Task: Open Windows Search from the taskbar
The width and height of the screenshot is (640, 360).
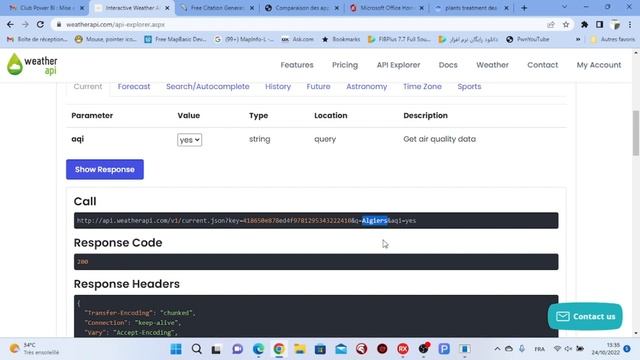Action: tap(196, 349)
